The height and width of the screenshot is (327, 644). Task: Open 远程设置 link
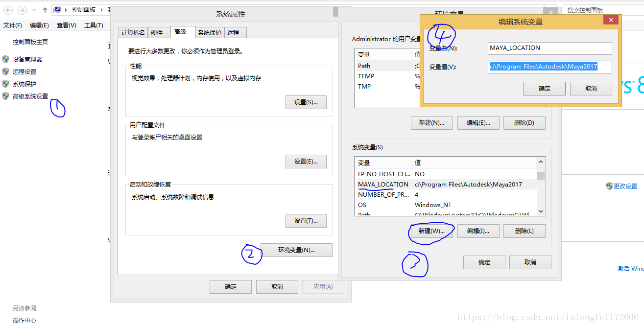(24, 71)
